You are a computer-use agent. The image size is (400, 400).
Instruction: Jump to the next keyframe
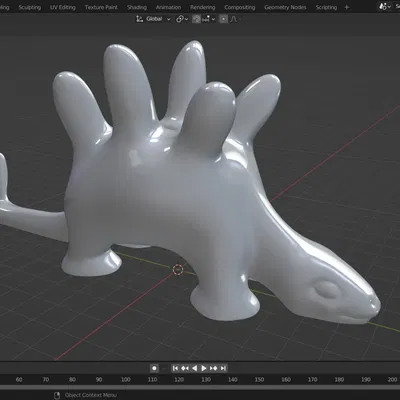click(x=214, y=368)
